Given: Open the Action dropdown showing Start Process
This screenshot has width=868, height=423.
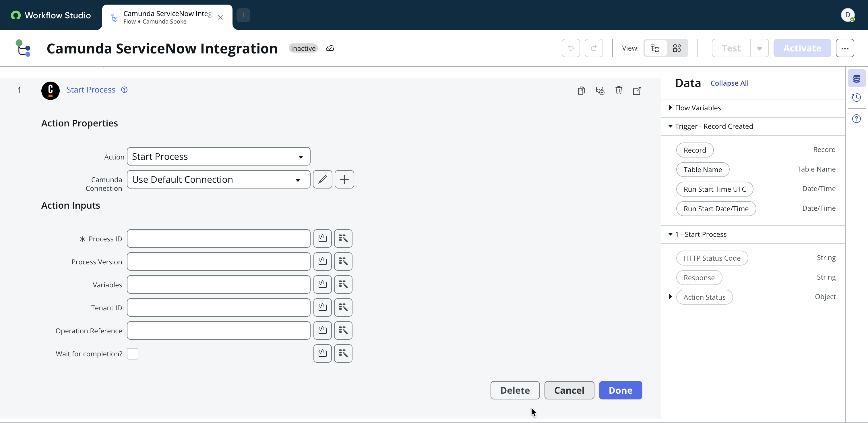Looking at the screenshot, I should [218, 157].
